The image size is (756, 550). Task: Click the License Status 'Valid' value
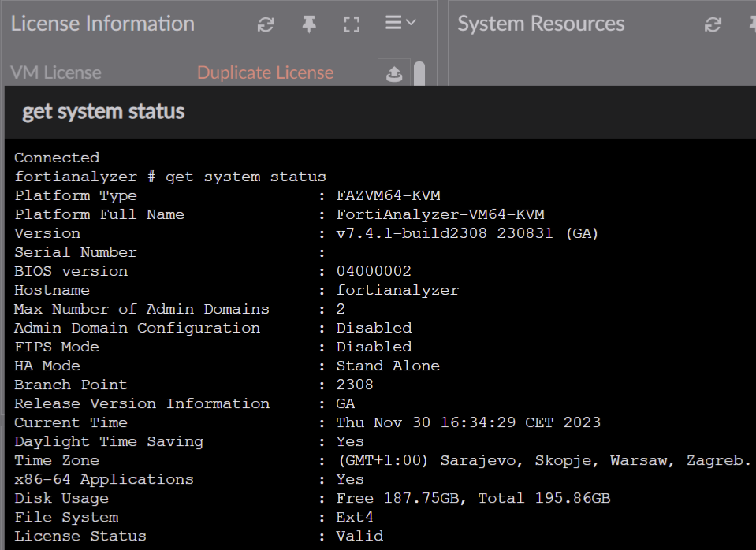[x=359, y=536]
